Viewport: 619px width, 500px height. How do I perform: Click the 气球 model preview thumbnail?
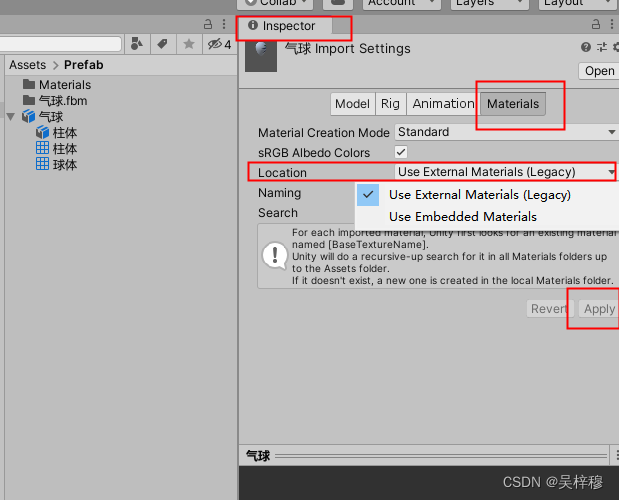click(x=261, y=56)
